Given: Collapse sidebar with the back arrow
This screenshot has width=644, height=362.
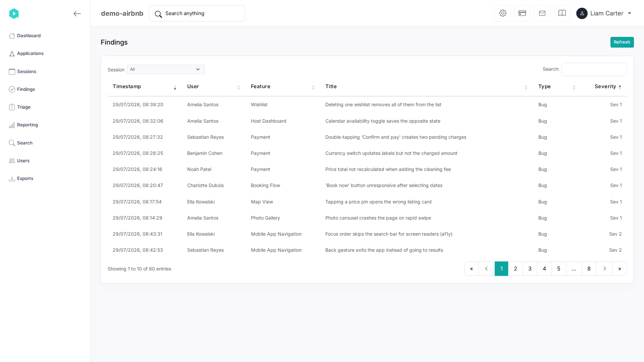Looking at the screenshot, I should [x=77, y=13].
